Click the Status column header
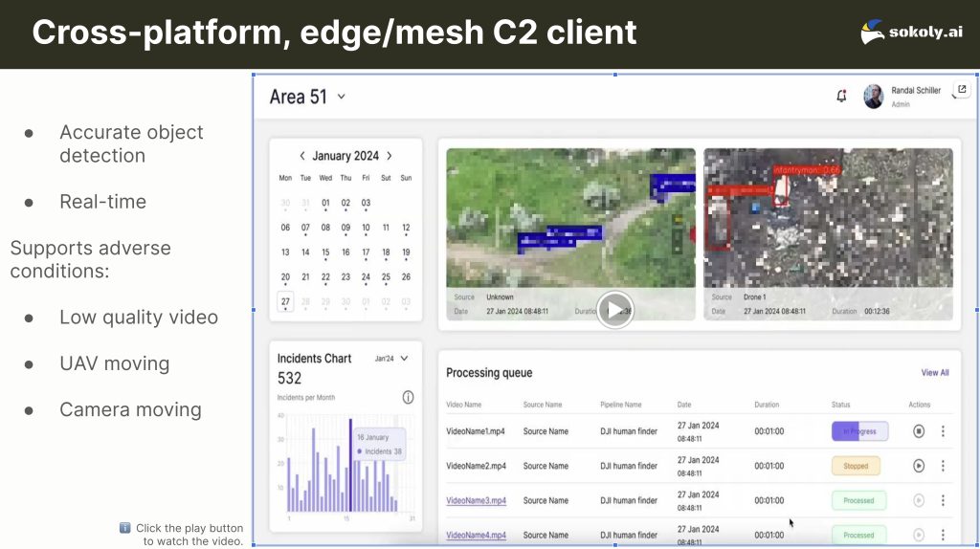980x549 pixels. (x=840, y=405)
